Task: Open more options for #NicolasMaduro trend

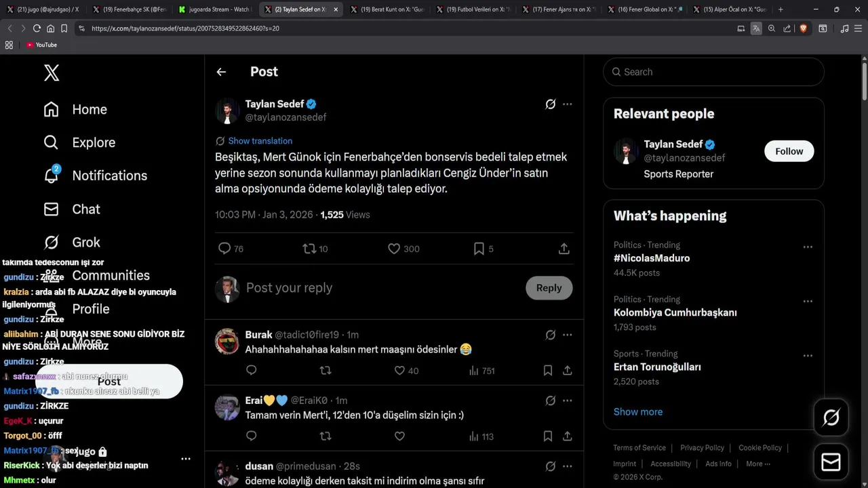Action: pyautogui.click(x=808, y=247)
